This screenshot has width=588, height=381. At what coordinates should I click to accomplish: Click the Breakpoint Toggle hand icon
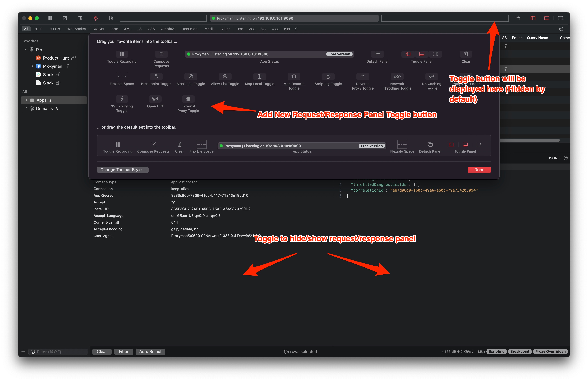156,76
